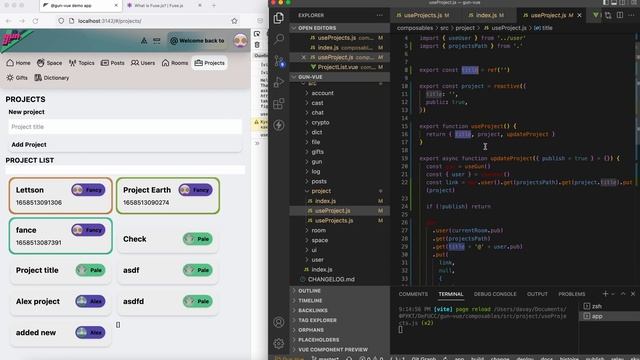Open the OUTPUT panel tab
Viewport: 640px width, 360px height.
pyautogui.click(x=537, y=294)
